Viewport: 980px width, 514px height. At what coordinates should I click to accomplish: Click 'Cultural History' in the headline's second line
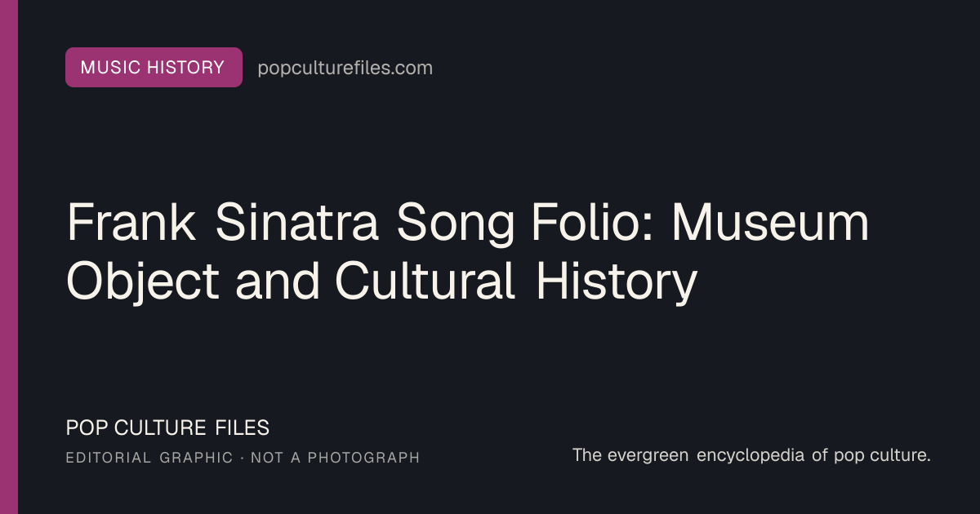[x=516, y=281]
